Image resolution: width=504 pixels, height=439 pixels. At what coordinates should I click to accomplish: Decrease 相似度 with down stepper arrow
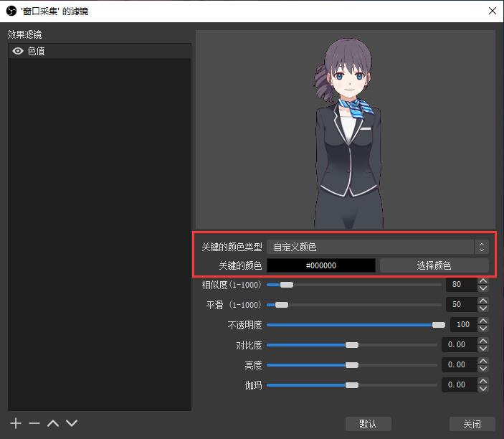[482, 288]
